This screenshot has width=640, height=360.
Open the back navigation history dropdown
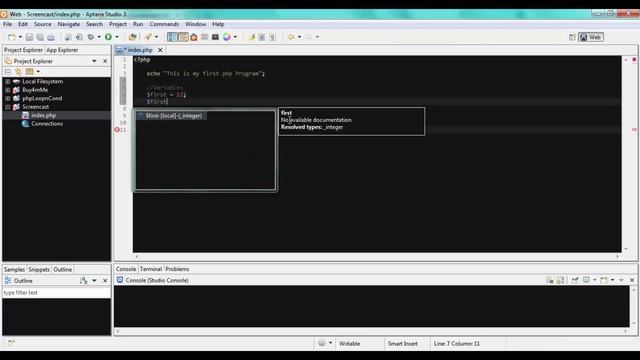pyautogui.click(x=299, y=37)
